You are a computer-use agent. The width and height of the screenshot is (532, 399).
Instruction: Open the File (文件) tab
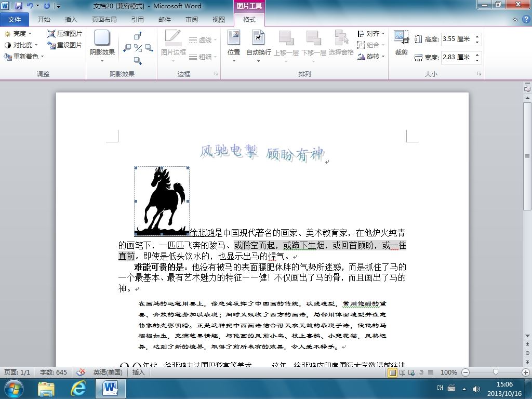pyautogui.click(x=15, y=20)
